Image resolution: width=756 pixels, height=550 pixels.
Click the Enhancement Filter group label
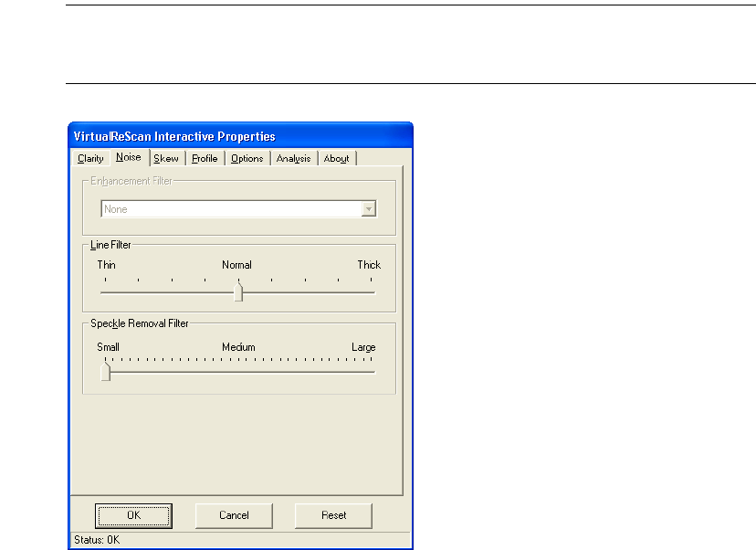(131, 181)
